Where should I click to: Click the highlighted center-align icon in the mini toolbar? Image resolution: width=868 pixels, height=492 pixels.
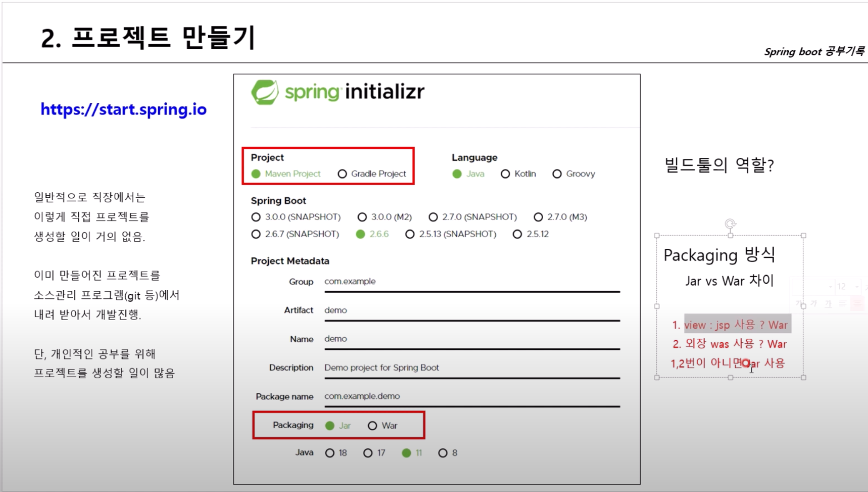[857, 303]
